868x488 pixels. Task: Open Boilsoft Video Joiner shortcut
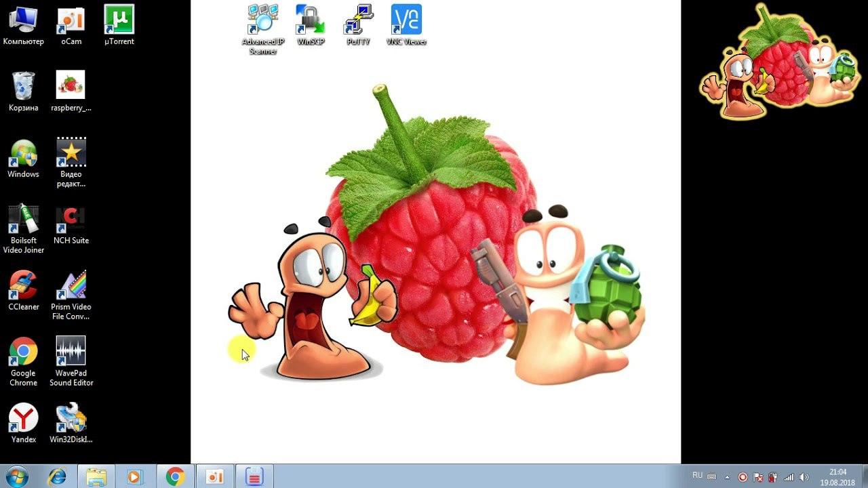23,229
